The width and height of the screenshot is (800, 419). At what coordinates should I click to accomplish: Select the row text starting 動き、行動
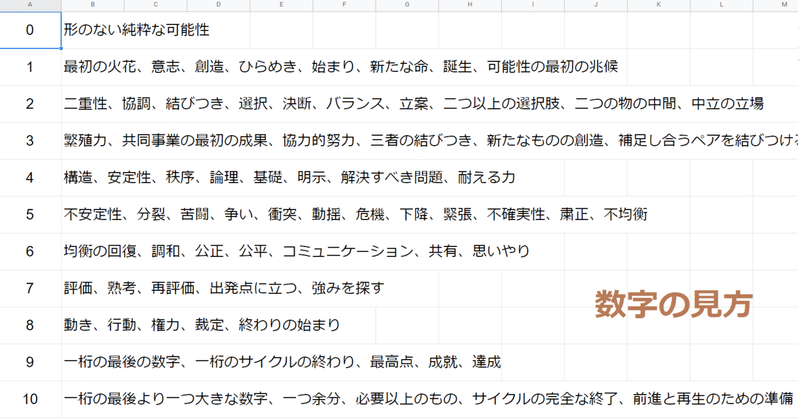click(x=202, y=325)
